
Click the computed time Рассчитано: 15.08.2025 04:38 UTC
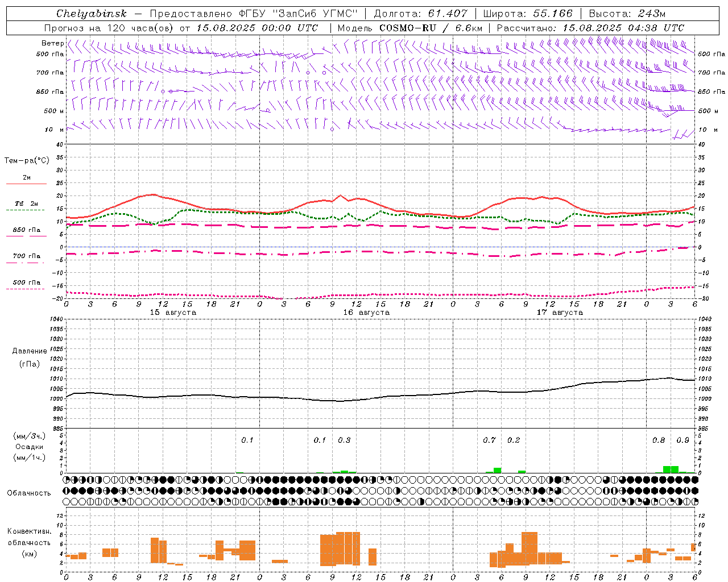point(590,28)
